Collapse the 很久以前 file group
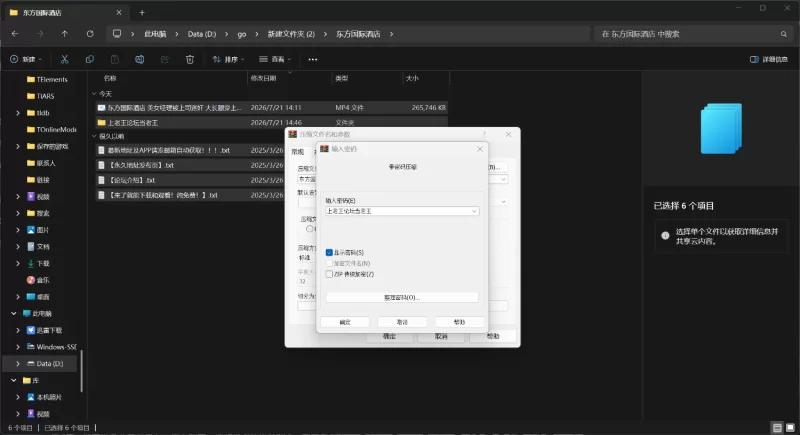 point(94,136)
